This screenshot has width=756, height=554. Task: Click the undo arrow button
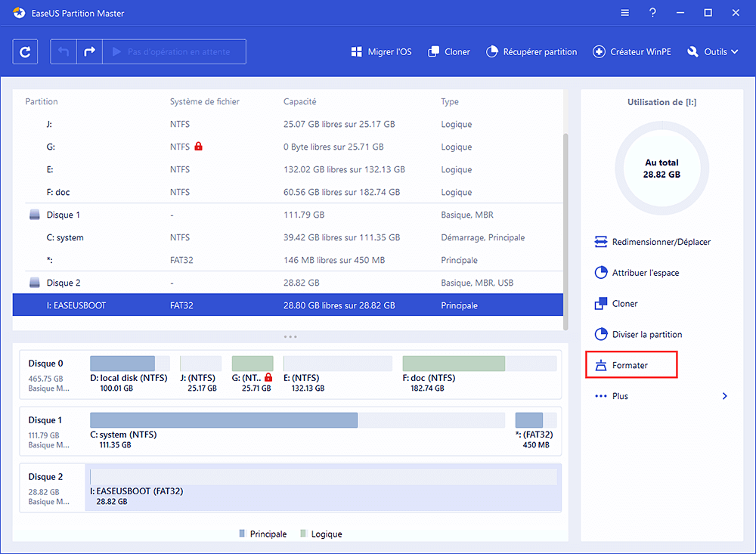click(x=64, y=51)
